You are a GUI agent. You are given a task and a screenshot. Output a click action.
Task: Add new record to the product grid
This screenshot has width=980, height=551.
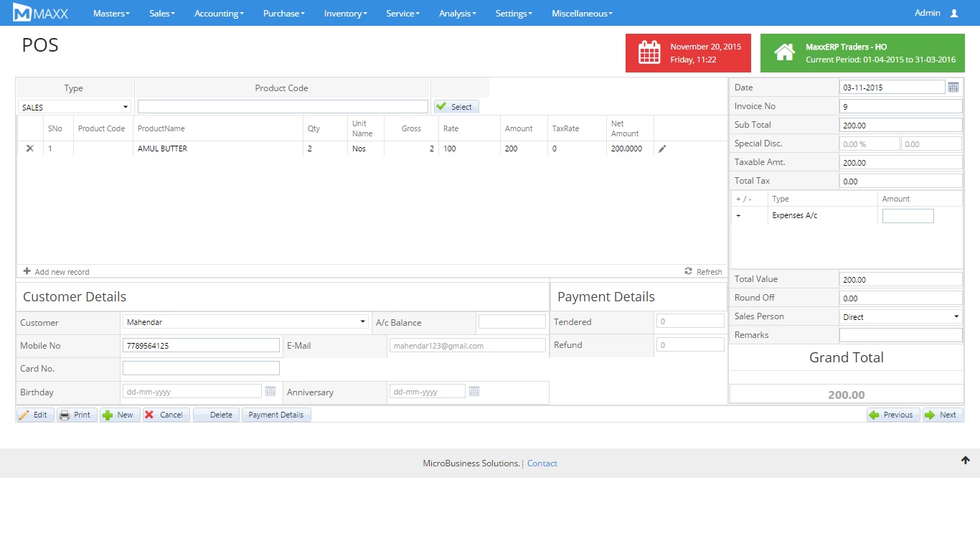point(56,272)
